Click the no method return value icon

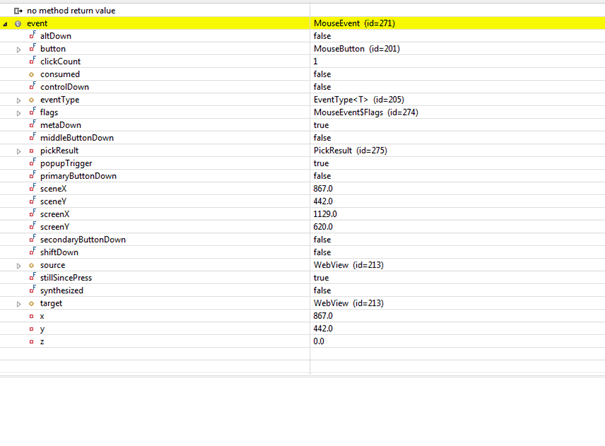tap(19, 10)
